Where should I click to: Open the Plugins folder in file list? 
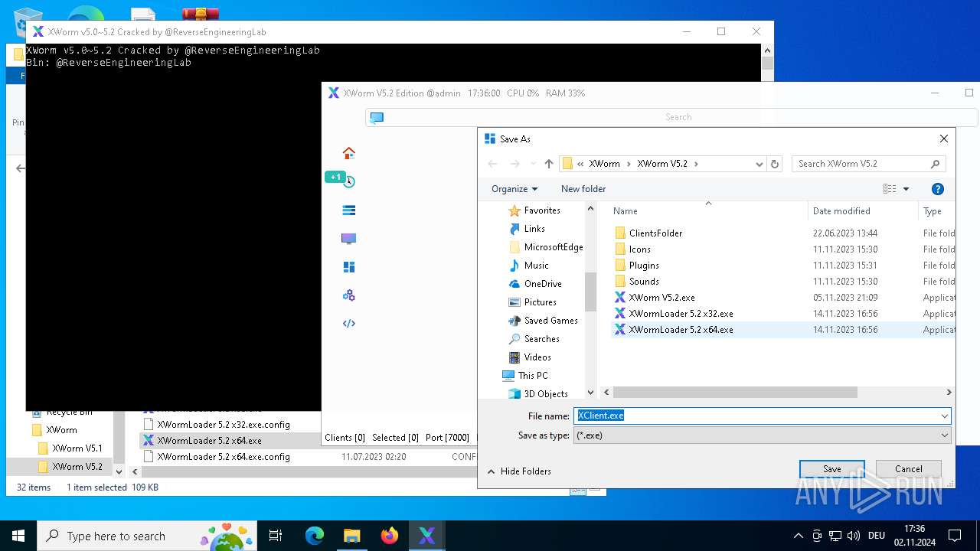(x=644, y=266)
